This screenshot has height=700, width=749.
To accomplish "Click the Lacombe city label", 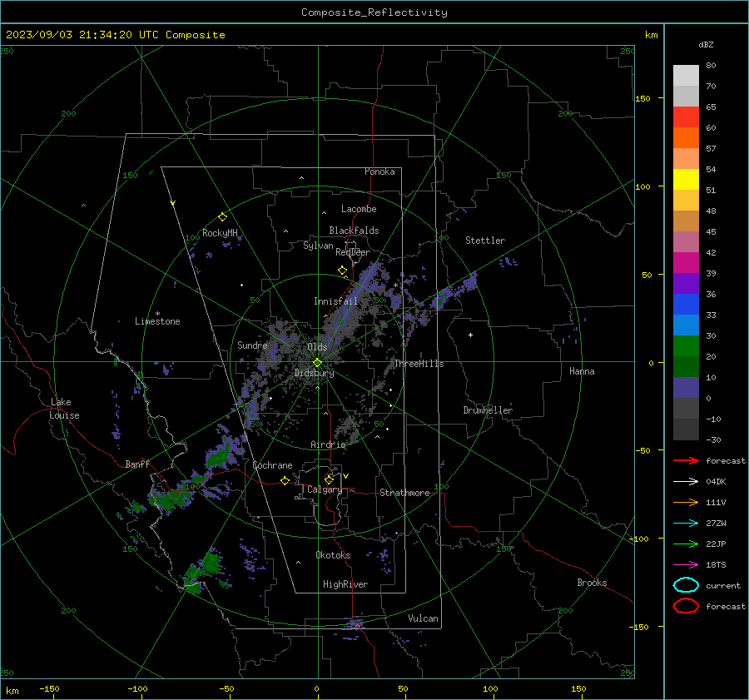I will (x=359, y=209).
